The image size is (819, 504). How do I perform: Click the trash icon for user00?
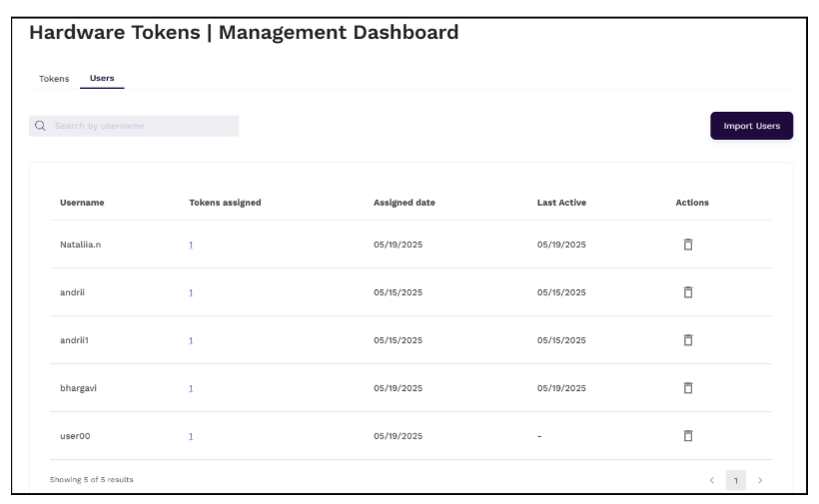(687, 436)
